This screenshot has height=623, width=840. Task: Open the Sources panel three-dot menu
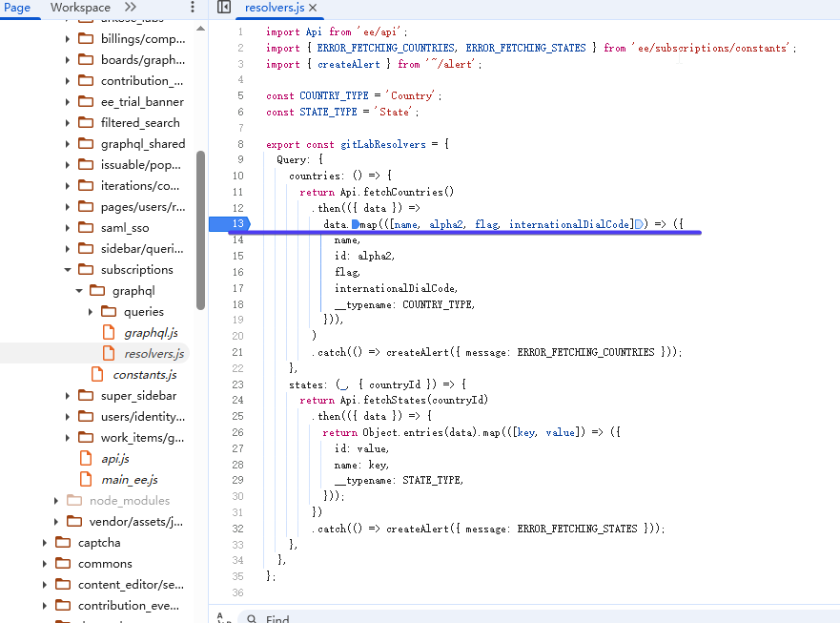(x=193, y=7)
